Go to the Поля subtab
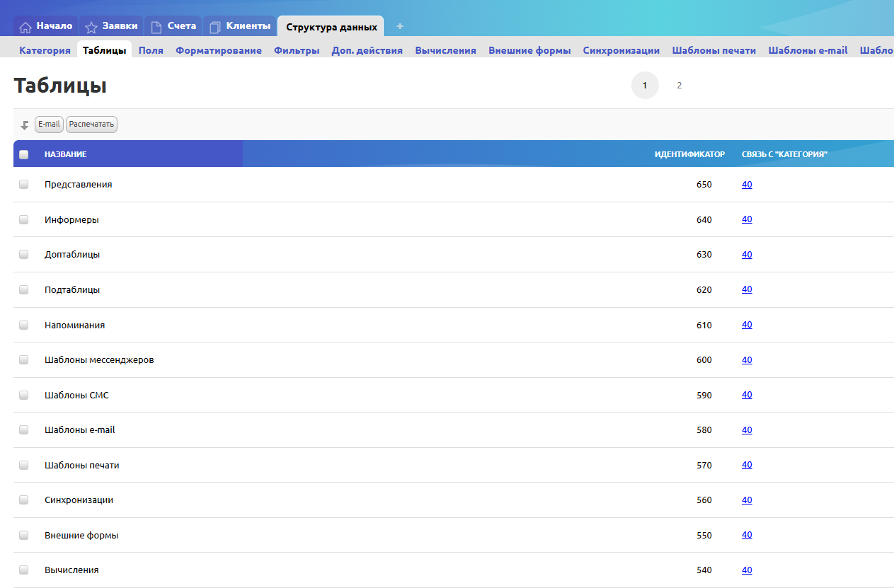The height and width of the screenshot is (588, 894). pyautogui.click(x=151, y=50)
